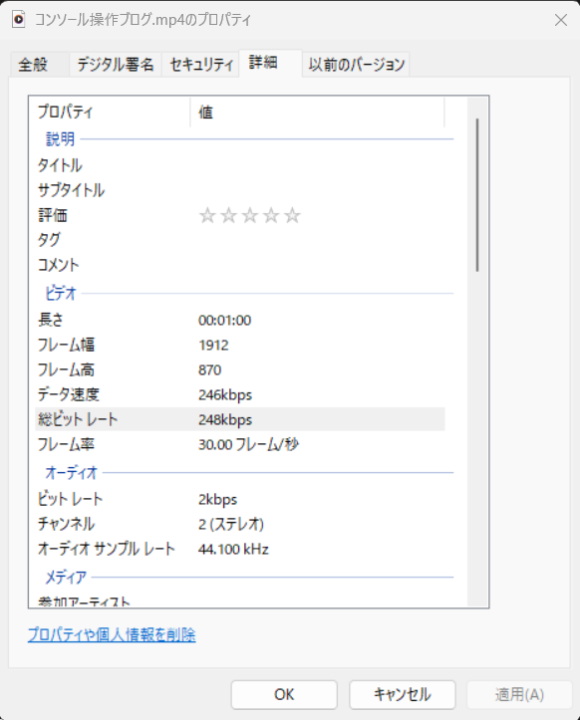Set rating to five stars

pos(292,215)
